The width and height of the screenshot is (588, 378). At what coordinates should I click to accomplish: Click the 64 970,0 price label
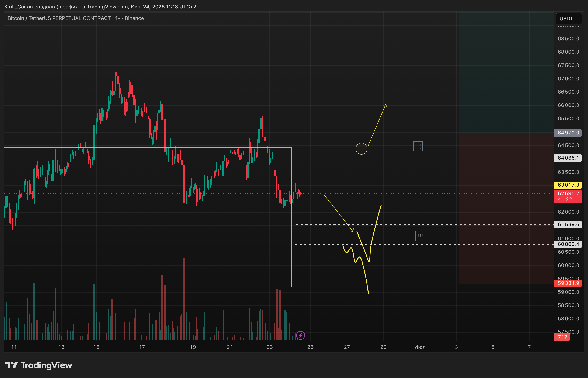point(568,133)
